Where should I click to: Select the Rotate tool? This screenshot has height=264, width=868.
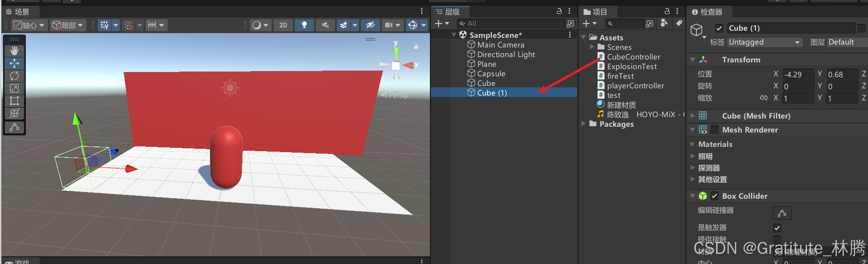[x=14, y=76]
